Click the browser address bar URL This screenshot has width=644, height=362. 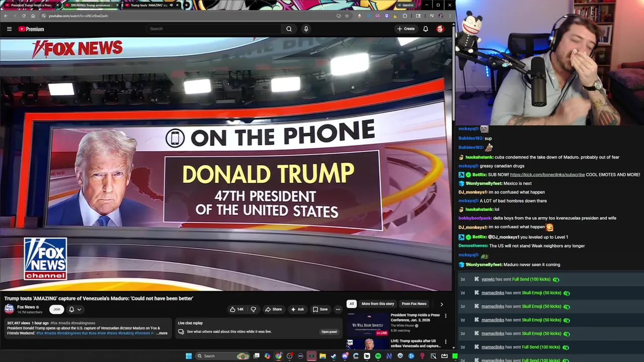point(78,16)
